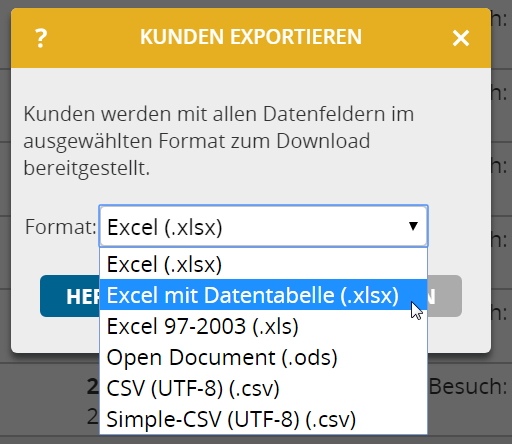The height and width of the screenshot is (444, 512).
Task: Choose Excel mit Datentabelle (.xlsx)
Action: (263, 295)
